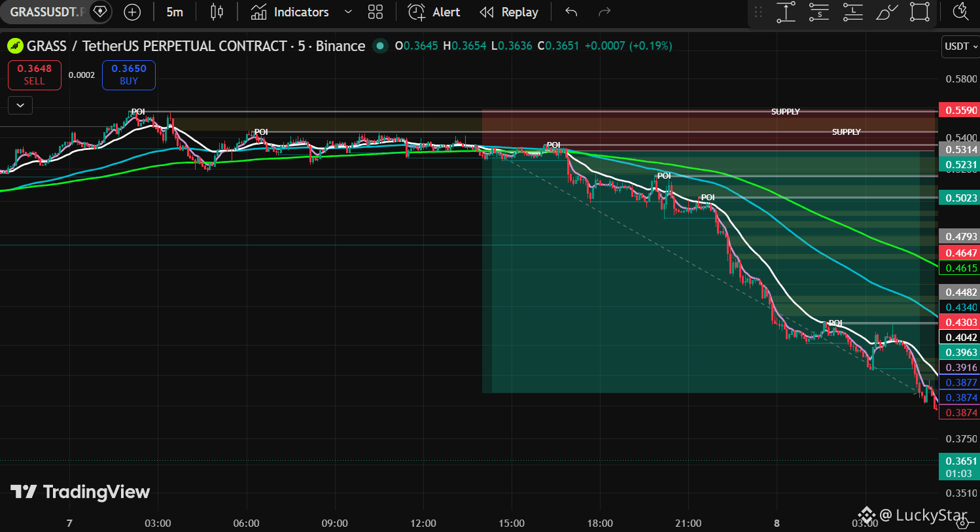Add a symbol to compare with plus icon
The width and height of the screenshot is (980, 532).
pos(132,12)
